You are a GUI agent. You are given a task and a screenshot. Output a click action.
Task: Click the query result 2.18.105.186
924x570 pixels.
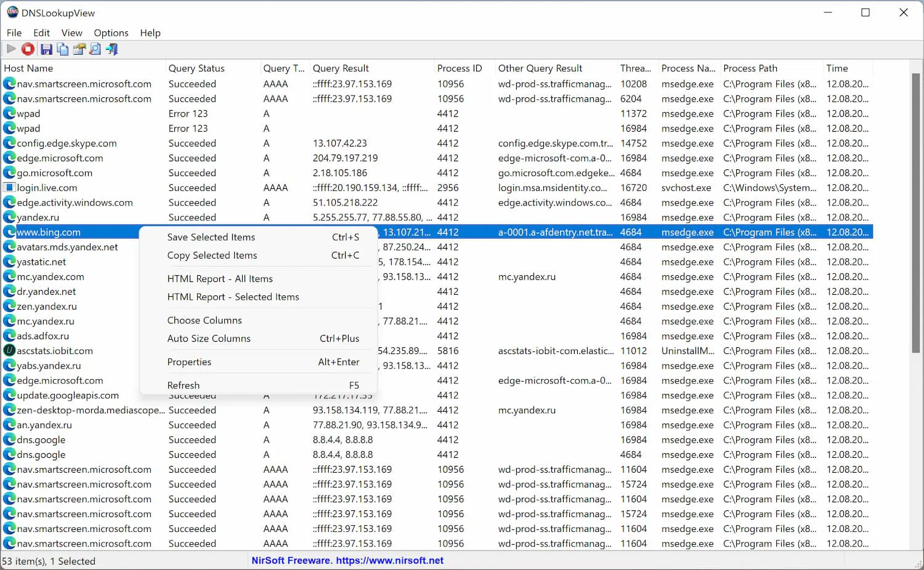coord(339,173)
